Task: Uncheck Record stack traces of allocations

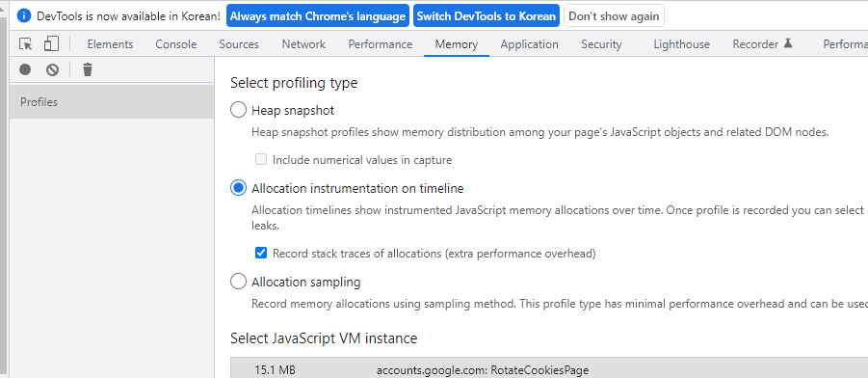Action: coord(261,254)
